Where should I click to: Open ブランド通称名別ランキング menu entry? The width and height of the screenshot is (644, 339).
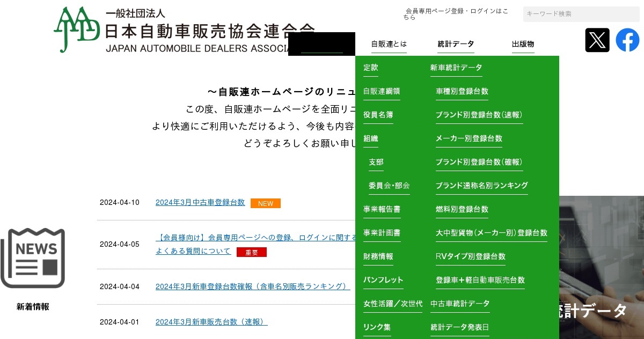point(481,186)
